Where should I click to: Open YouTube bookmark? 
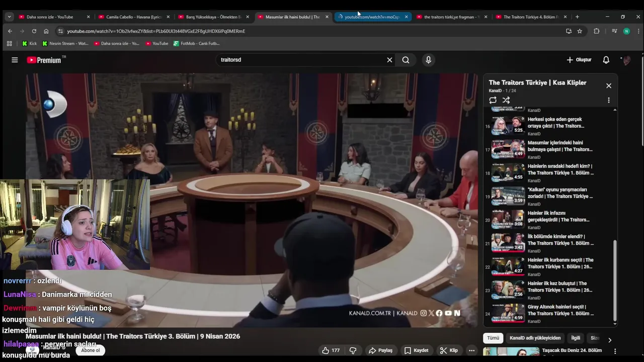tap(157, 43)
